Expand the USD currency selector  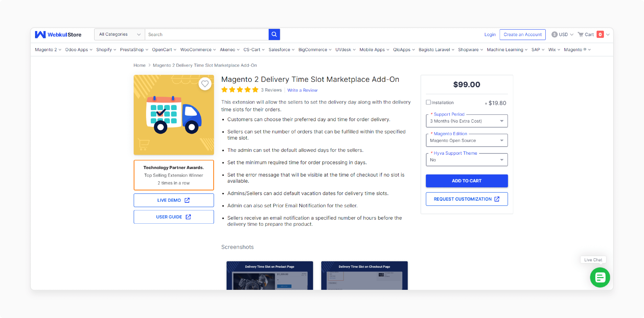562,34
